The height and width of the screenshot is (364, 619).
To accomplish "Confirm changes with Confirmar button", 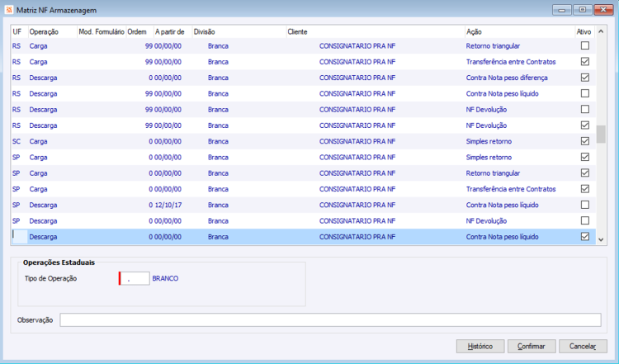I will pyautogui.click(x=532, y=346).
